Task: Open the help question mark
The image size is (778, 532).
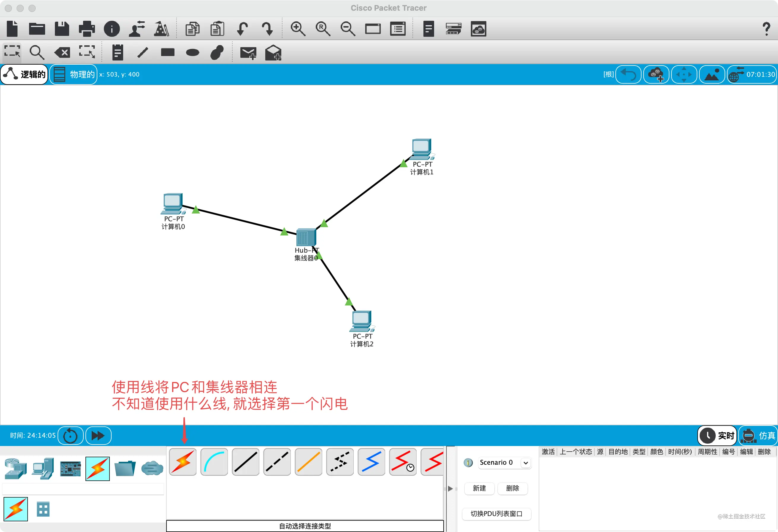Action: pos(766,29)
